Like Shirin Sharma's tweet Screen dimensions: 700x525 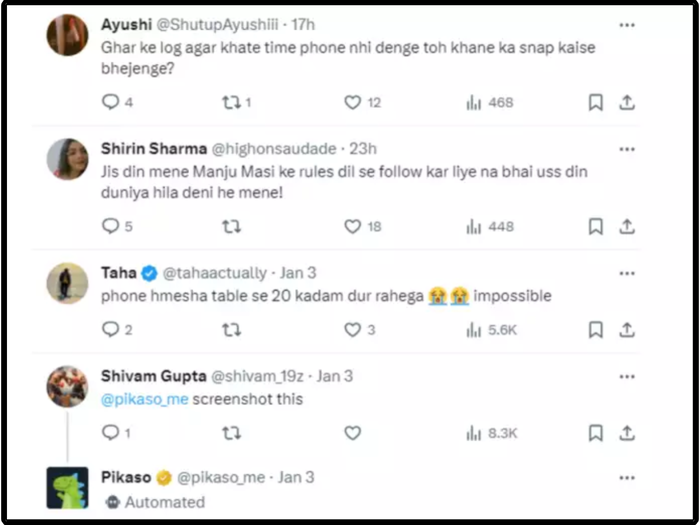pos(352,227)
